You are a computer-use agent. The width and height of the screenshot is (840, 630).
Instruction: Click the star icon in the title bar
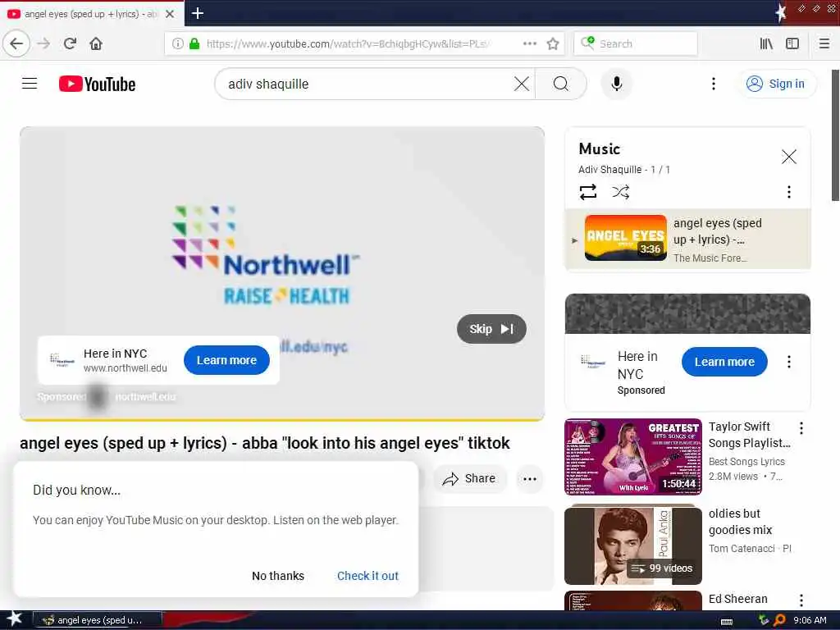tap(781, 13)
